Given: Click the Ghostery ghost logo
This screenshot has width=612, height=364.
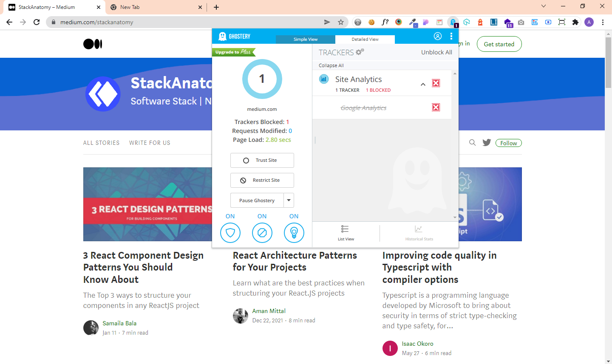Looking at the screenshot, I should point(234,36).
